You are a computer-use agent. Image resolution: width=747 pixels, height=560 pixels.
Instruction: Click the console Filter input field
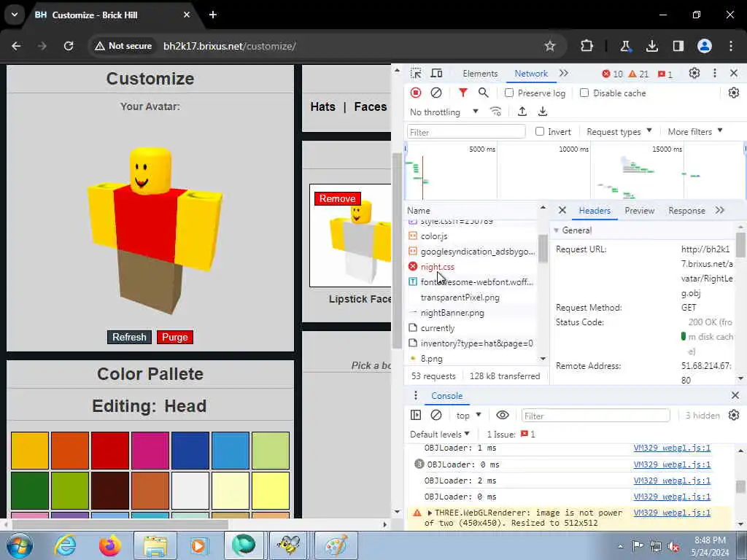point(595,416)
